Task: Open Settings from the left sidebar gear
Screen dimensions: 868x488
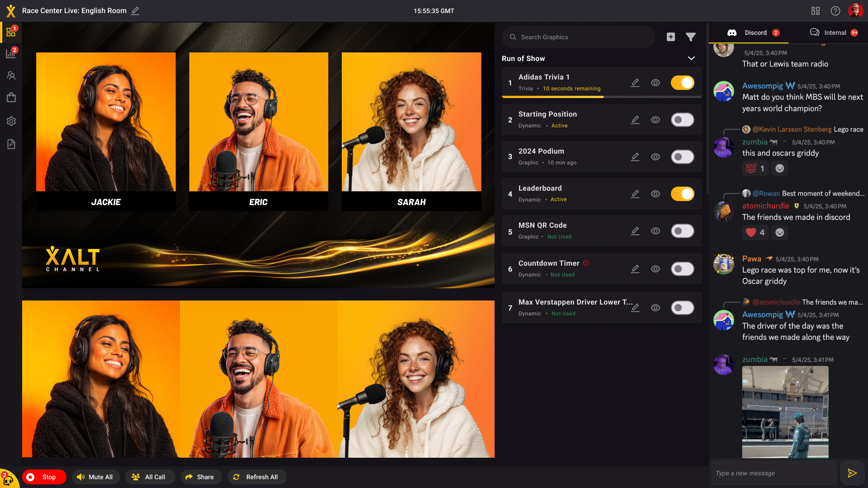Action: 11,121
